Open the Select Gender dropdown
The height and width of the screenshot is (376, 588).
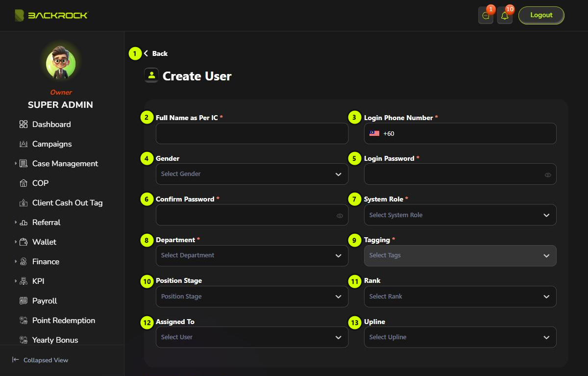(x=252, y=174)
